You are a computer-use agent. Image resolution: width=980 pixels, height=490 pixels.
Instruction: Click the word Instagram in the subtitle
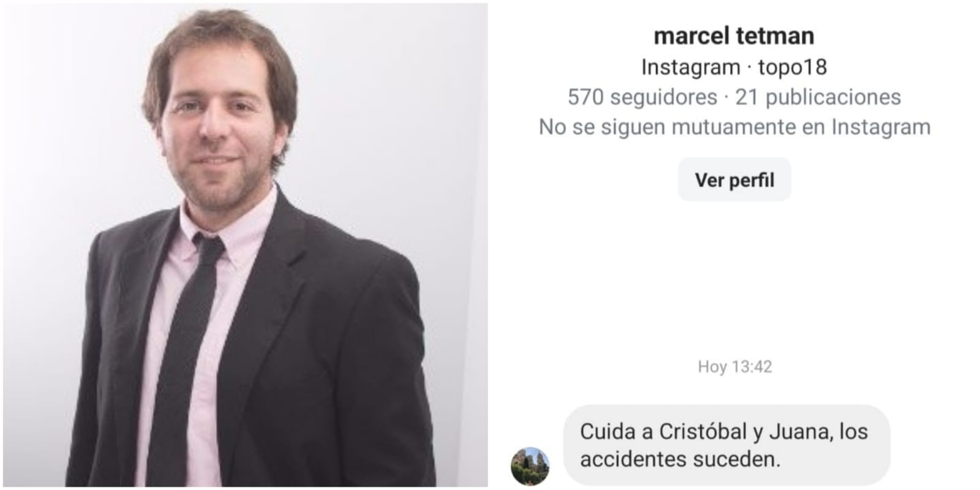[690, 67]
